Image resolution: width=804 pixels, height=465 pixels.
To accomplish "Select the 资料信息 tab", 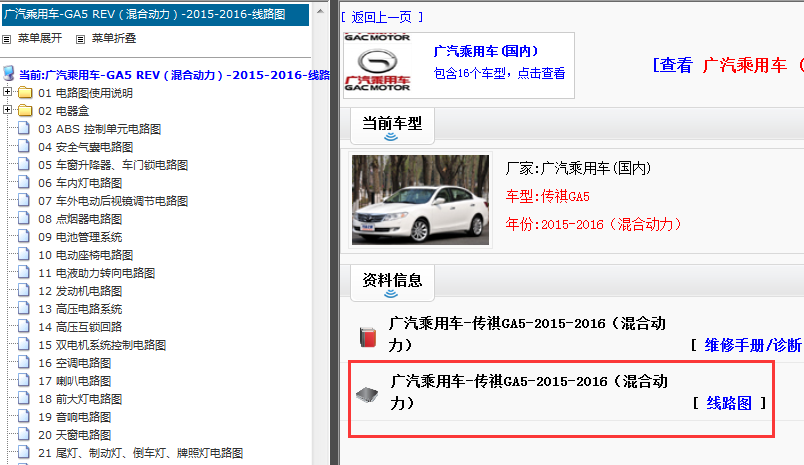I will click(392, 282).
